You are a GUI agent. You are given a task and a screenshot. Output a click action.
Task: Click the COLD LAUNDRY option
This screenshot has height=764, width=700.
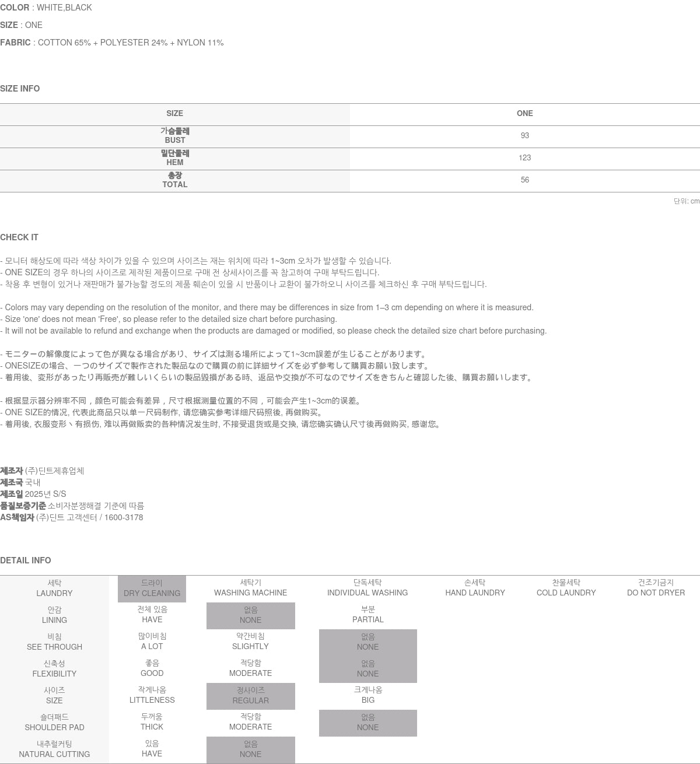tap(566, 588)
